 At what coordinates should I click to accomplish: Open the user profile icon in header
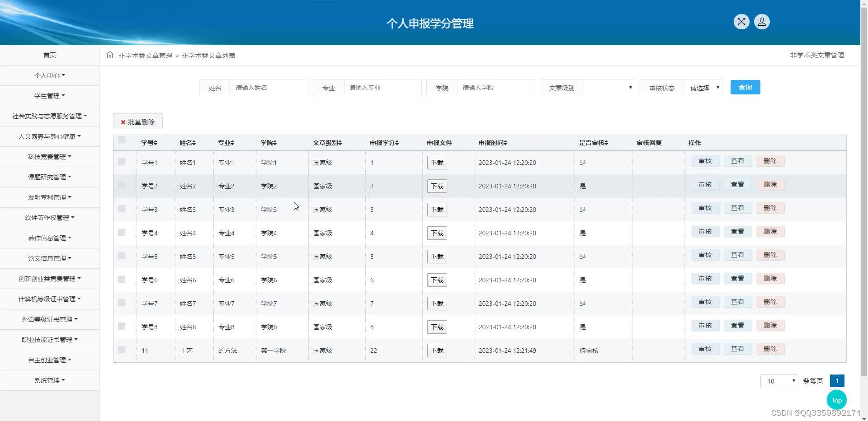[762, 22]
